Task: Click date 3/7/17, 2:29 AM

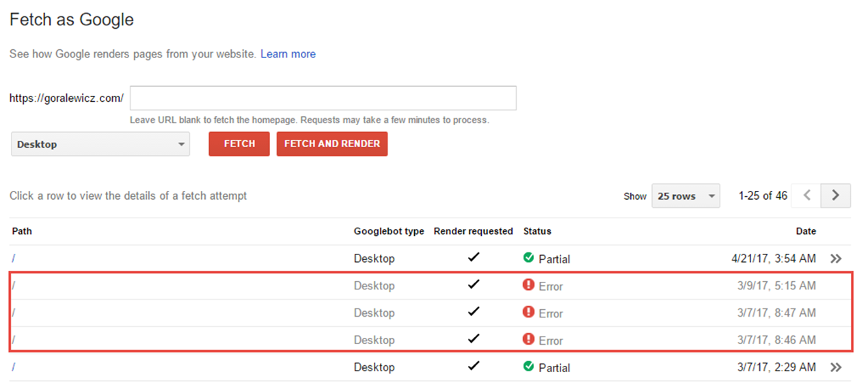Action: [776, 367]
